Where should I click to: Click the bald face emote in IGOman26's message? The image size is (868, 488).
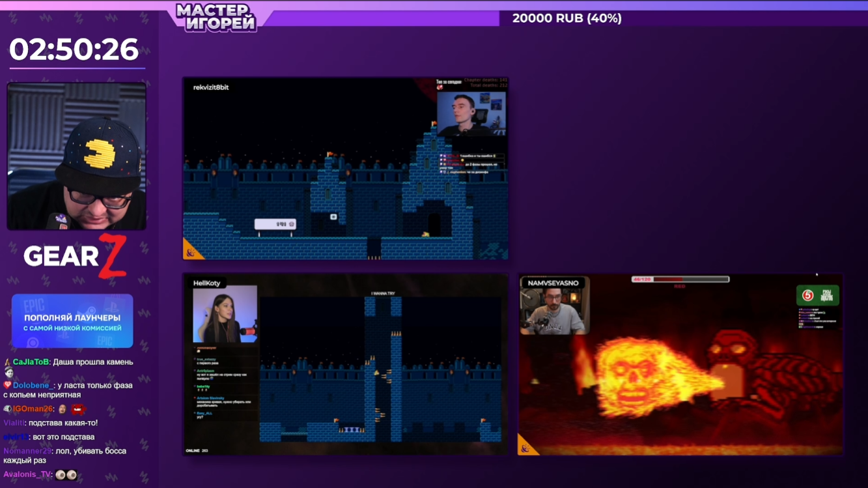point(63,409)
